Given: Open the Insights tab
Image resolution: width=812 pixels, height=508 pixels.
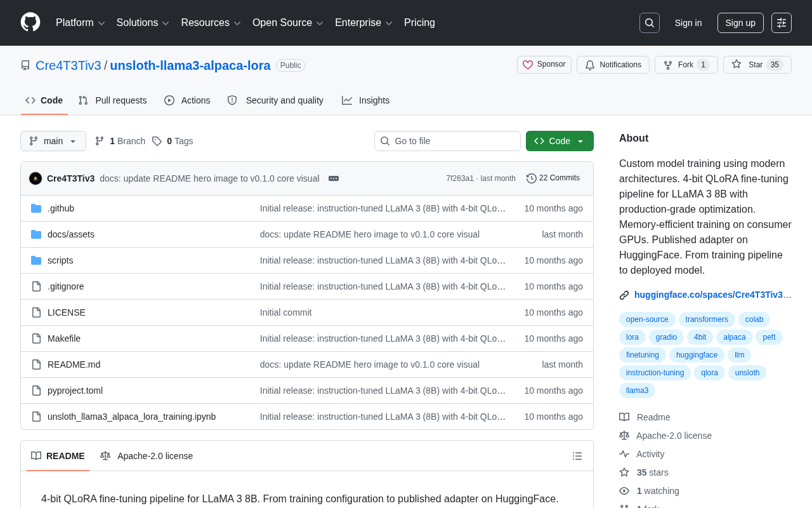Looking at the screenshot, I should pos(365,100).
